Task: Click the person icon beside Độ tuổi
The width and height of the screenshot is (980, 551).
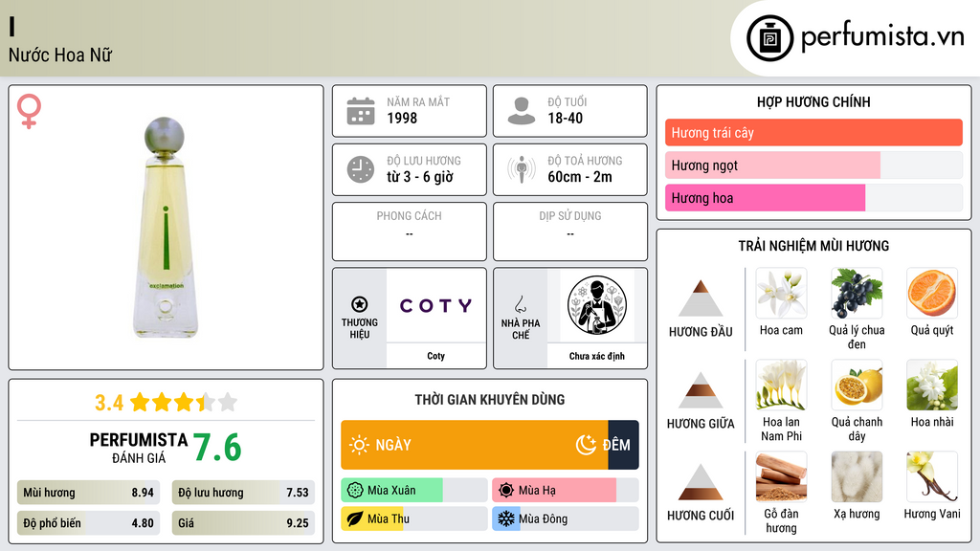Action: [522, 111]
